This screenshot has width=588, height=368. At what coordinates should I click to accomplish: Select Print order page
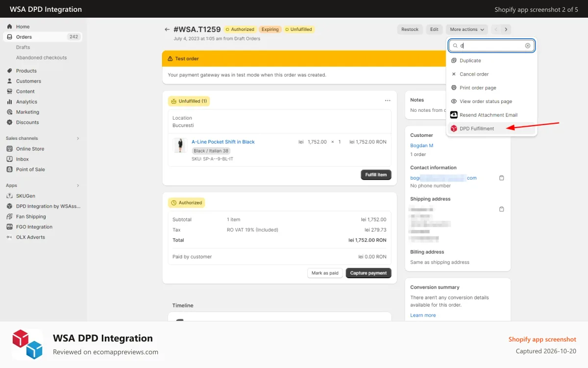[x=491, y=88]
